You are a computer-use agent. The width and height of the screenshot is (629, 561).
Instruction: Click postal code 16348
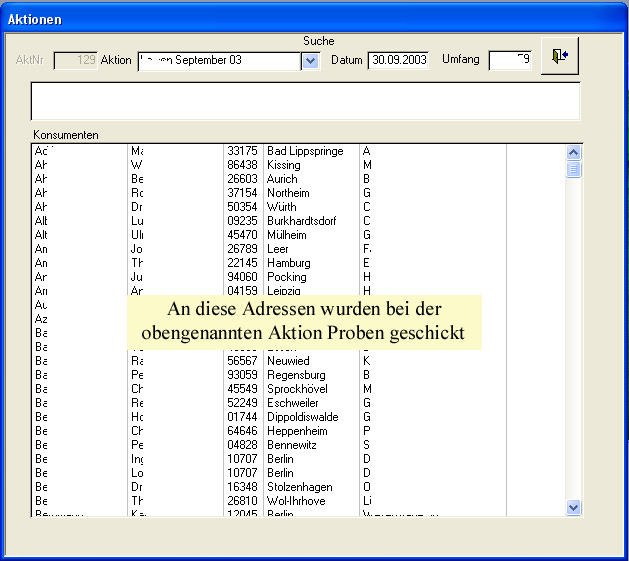242,487
